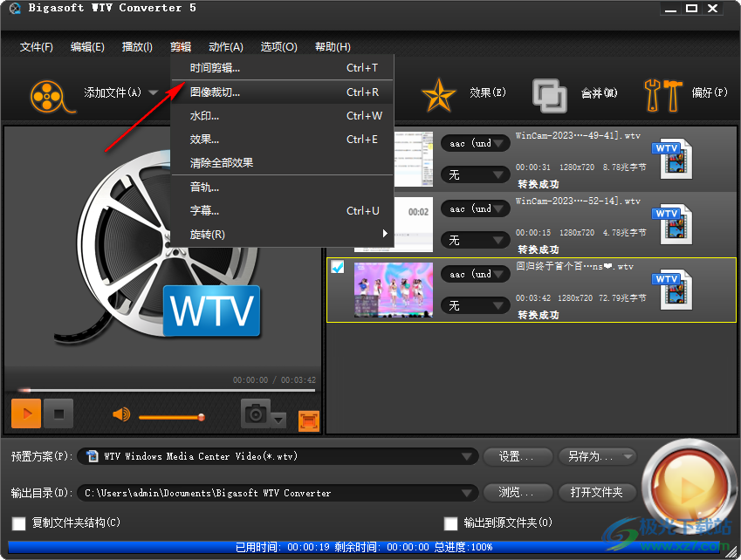
Task: Uncheck the third file's checkbox
Action: click(338, 267)
